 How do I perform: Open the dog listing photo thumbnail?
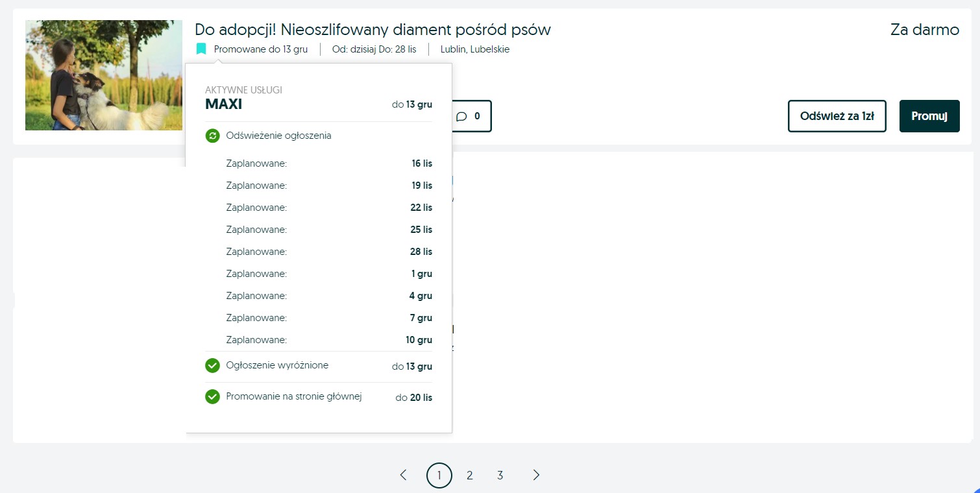tap(104, 75)
